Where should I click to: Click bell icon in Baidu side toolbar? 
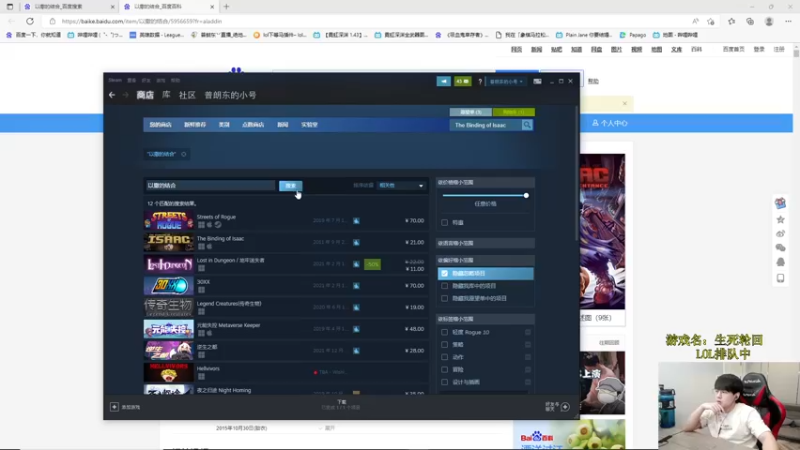[780, 262]
